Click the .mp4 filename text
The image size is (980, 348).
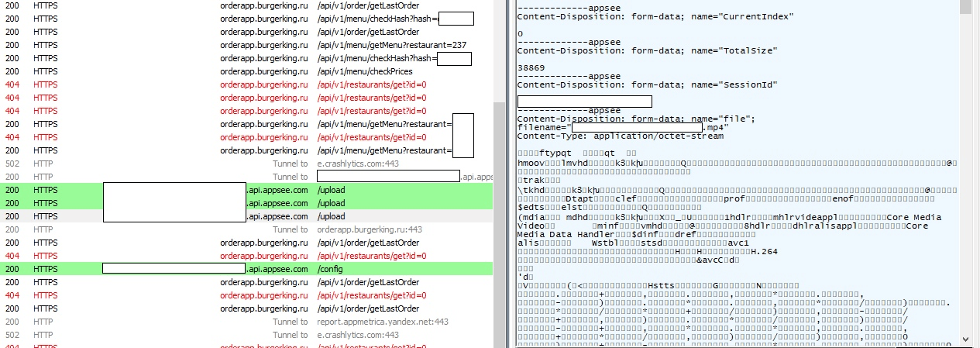coord(717,127)
